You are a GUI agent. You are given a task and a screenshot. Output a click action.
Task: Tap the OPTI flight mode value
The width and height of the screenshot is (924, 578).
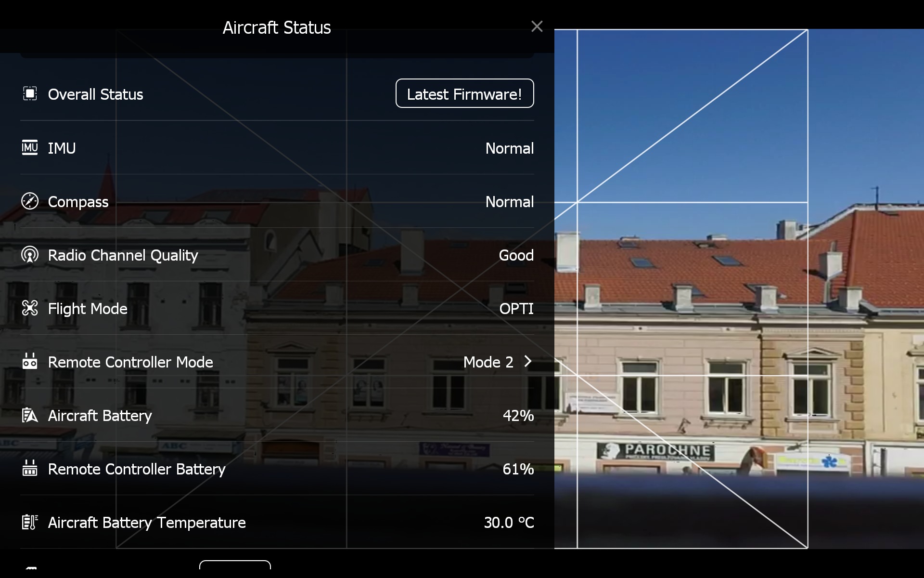pyautogui.click(x=516, y=308)
